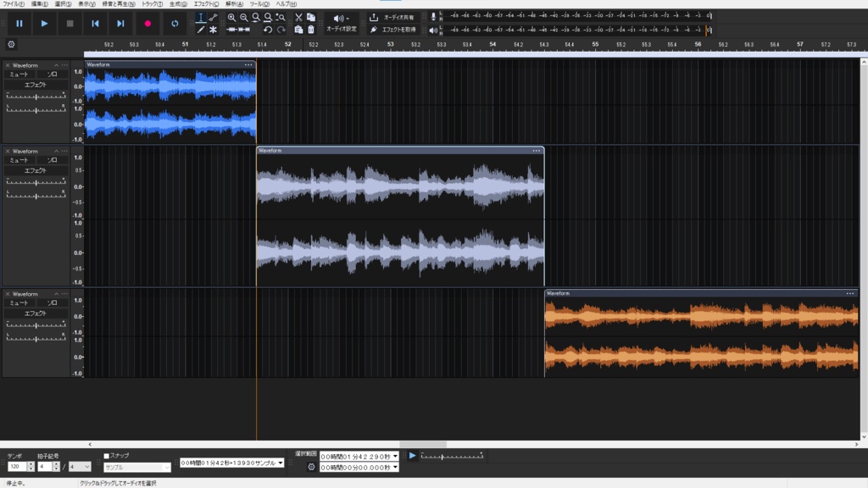Solo the second Waveform track
This screenshot has width=868, height=488.
51,159
